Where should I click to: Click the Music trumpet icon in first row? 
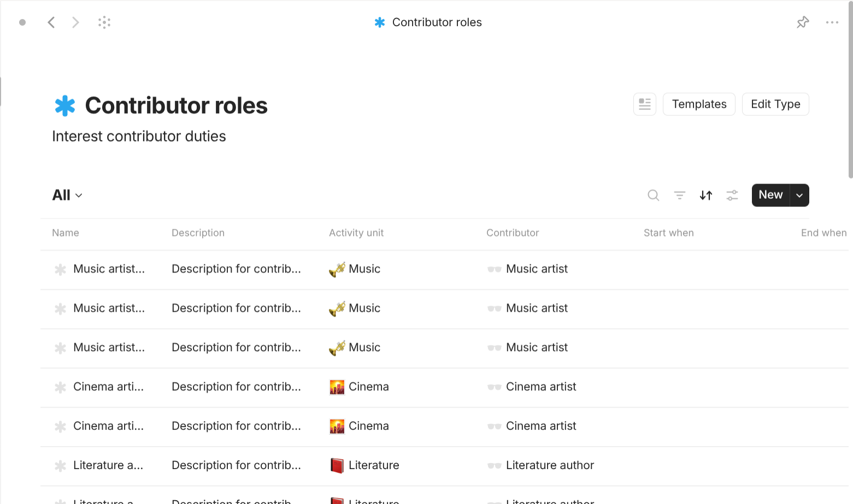point(337,269)
